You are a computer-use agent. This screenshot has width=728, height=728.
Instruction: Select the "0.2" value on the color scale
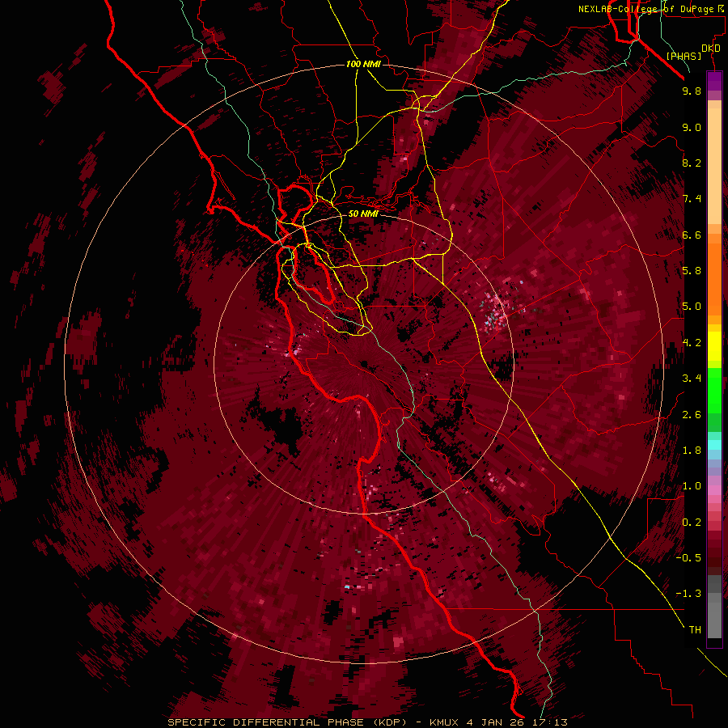692,523
